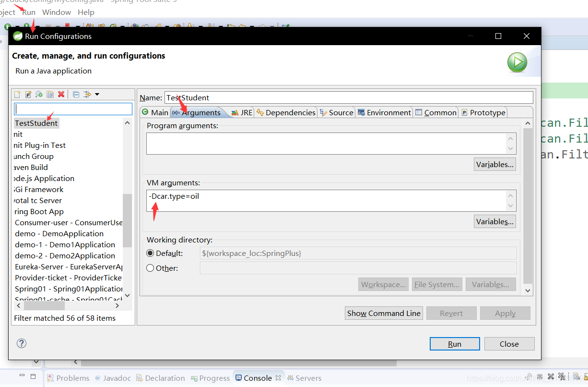588x387 pixels.
Task: Click the Run button in the dialog
Action: click(455, 344)
